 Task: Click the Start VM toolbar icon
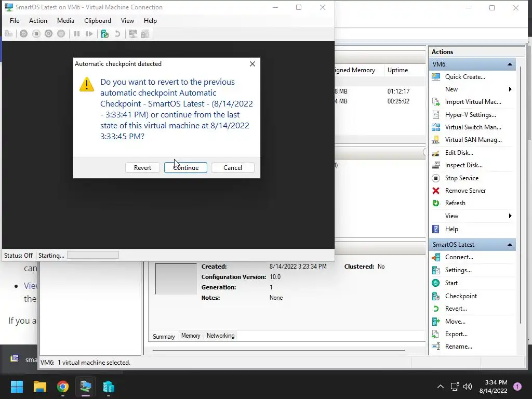point(23,34)
